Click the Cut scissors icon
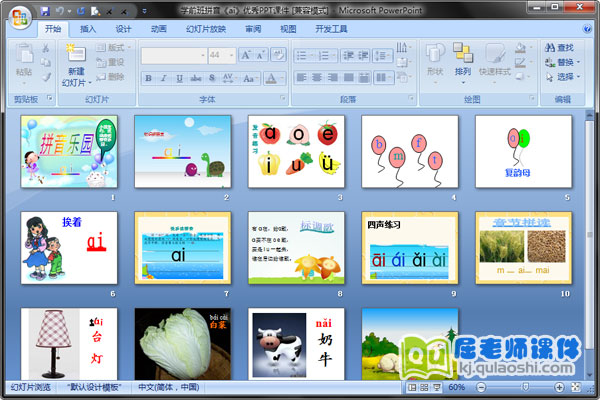The width and height of the screenshot is (600, 400). (x=46, y=48)
